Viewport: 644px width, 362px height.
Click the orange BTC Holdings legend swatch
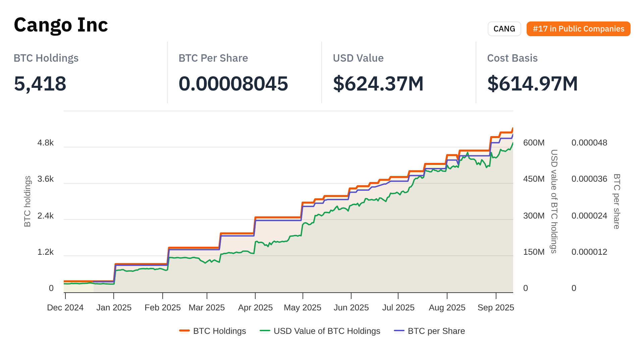184,331
